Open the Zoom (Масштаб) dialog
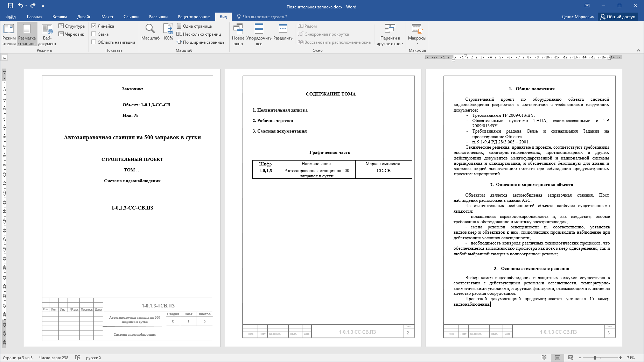Viewport: 644px width, 362px height. (150, 32)
